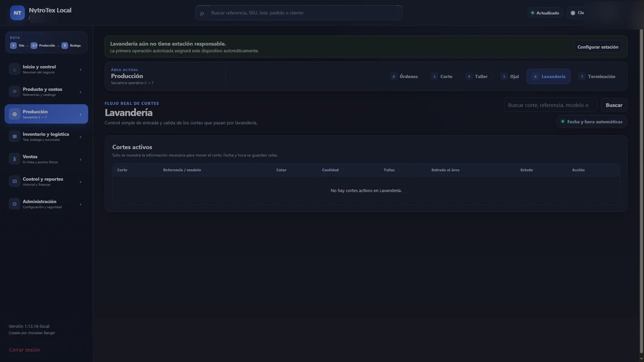Open the Corte step tab
Image resolution: width=644 pixels, height=362 pixels.
tap(441, 76)
